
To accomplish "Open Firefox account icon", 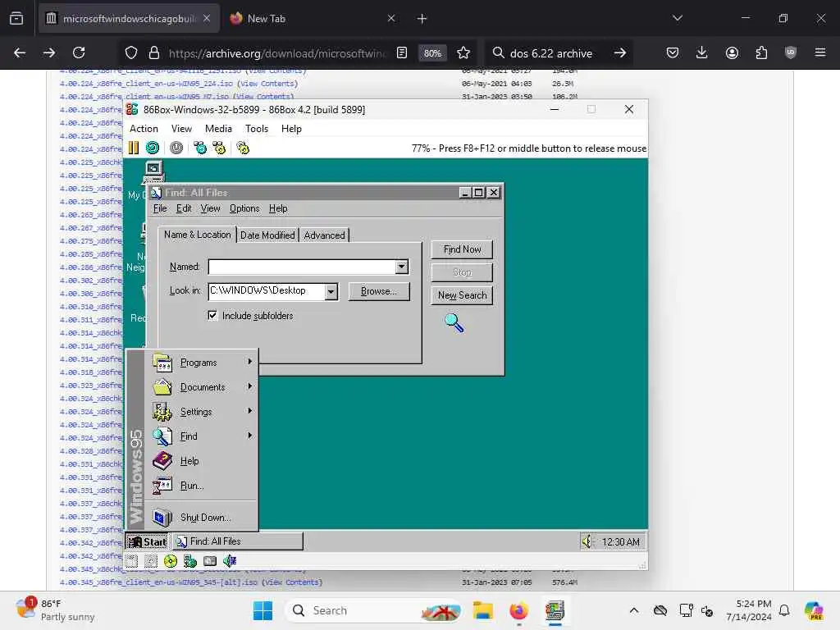I will 732,52.
